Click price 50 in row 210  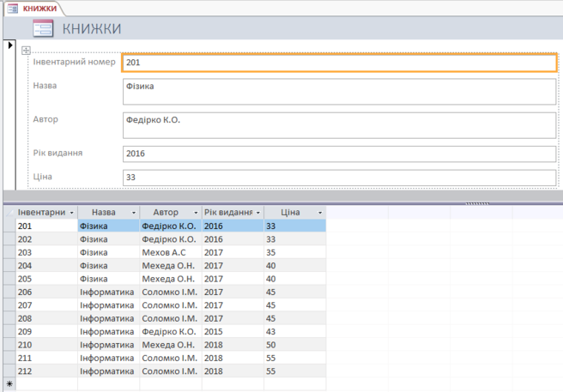click(x=294, y=345)
